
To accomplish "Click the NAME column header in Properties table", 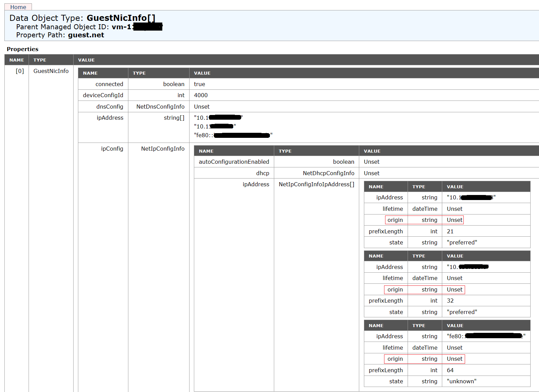I will click(x=16, y=60).
